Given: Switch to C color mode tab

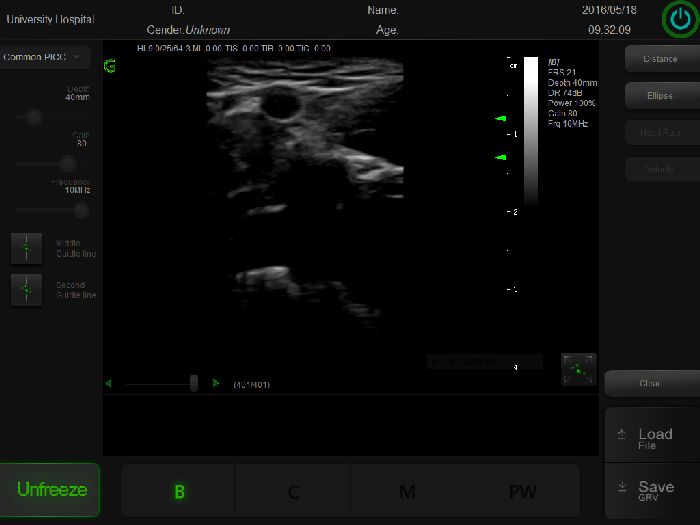Looking at the screenshot, I should (x=293, y=491).
